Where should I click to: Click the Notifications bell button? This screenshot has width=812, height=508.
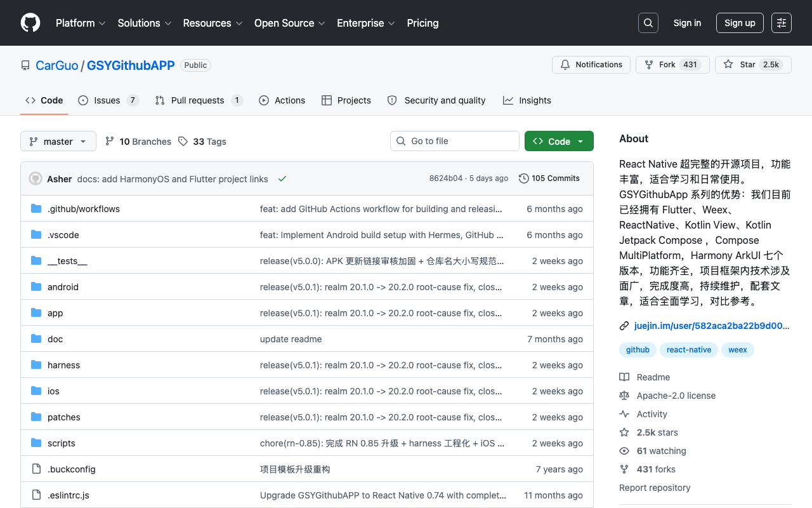pyautogui.click(x=591, y=65)
